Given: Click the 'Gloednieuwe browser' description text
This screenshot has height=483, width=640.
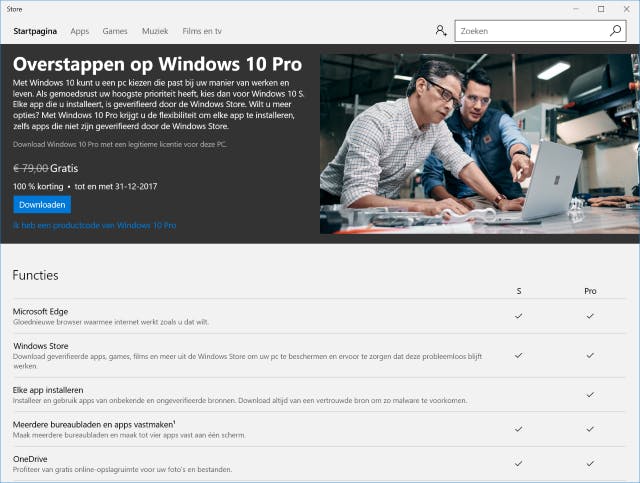Looking at the screenshot, I should click(x=111, y=322).
